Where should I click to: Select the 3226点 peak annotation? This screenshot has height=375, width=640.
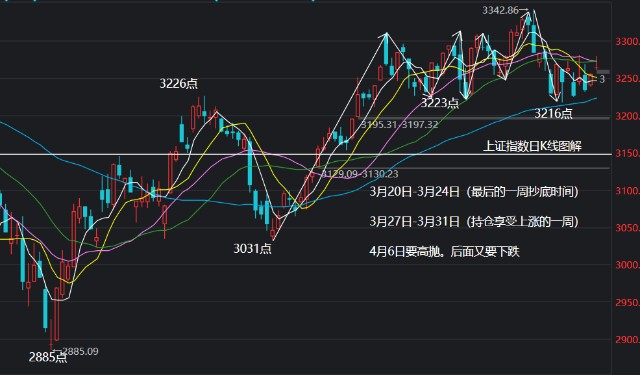click(x=178, y=84)
